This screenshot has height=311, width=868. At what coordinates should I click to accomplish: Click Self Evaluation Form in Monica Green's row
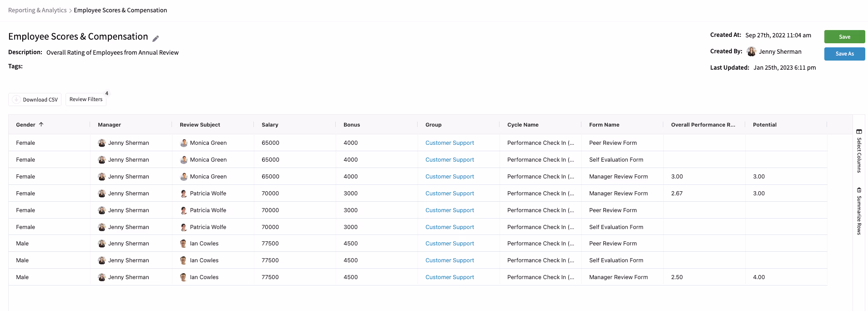point(616,160)
